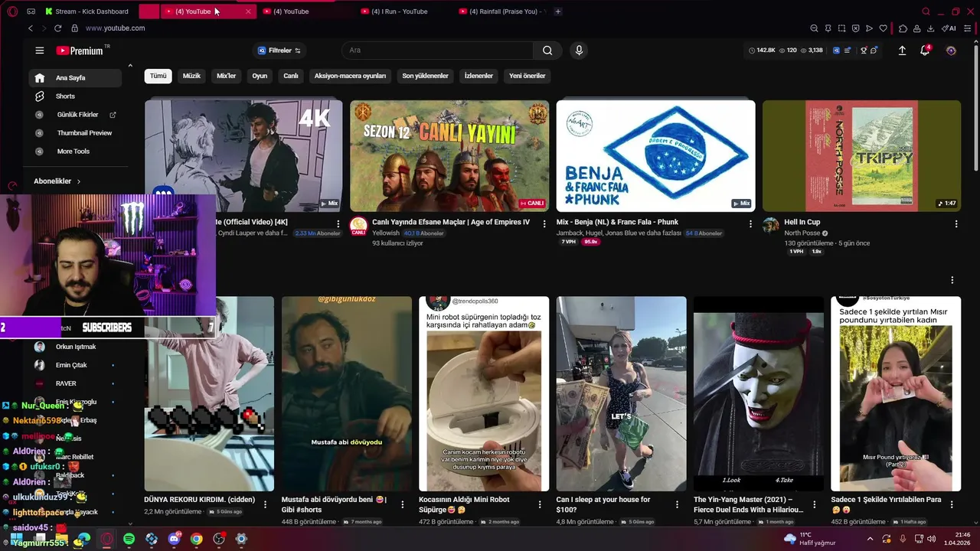The height and width of the screenshot is (551, 980).
Task: Open options menu for Hell In Cup video
Action: (955, 224)
